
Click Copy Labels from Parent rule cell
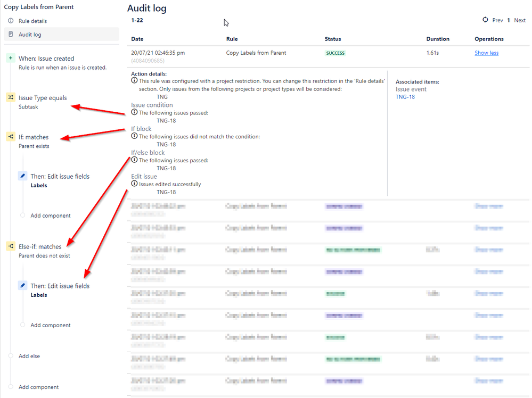[256, 53]
